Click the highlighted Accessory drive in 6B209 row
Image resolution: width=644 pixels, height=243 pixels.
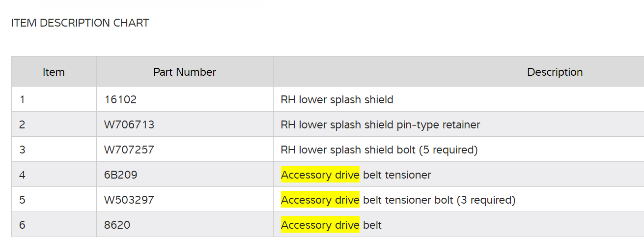pyautogui.click(x=320, y=175)
